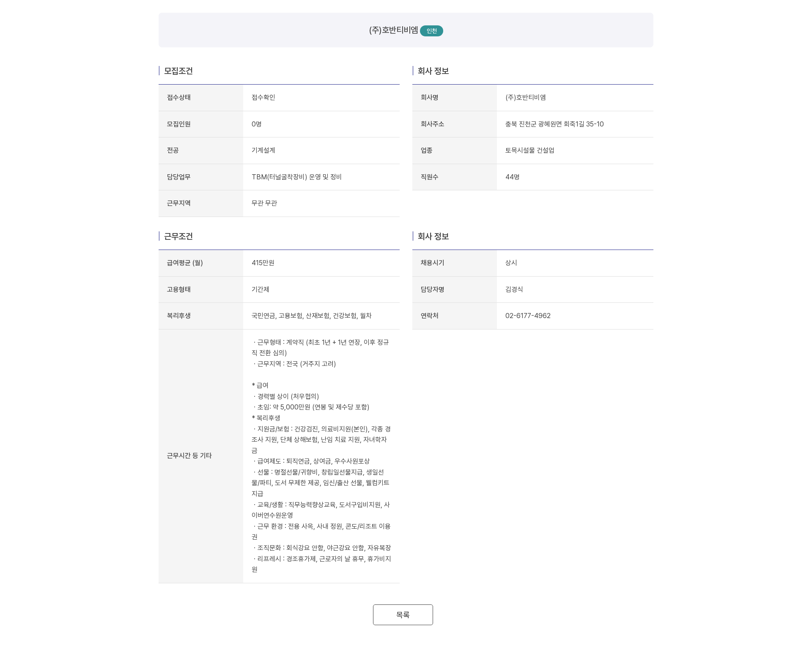The height and width of the screenshot is (659, 812).
Task: Select the 415만원 salary value
Action: click(x=263, y=263)
